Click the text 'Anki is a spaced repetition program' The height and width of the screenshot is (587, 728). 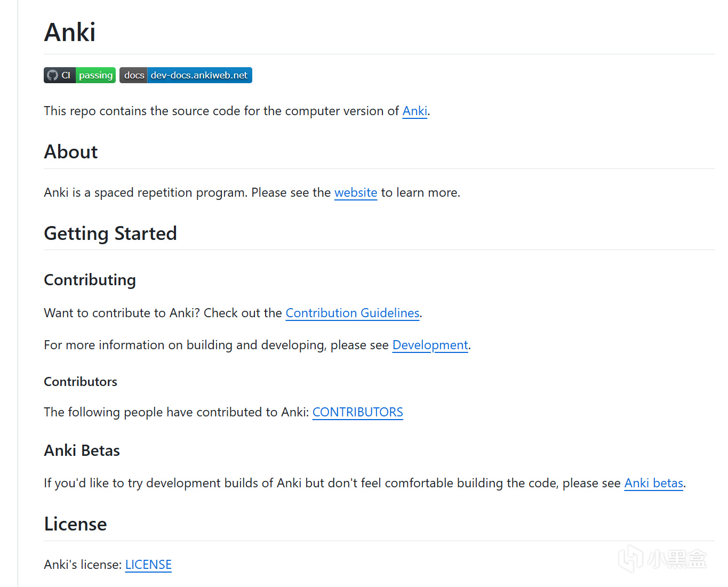pos(146,192)
